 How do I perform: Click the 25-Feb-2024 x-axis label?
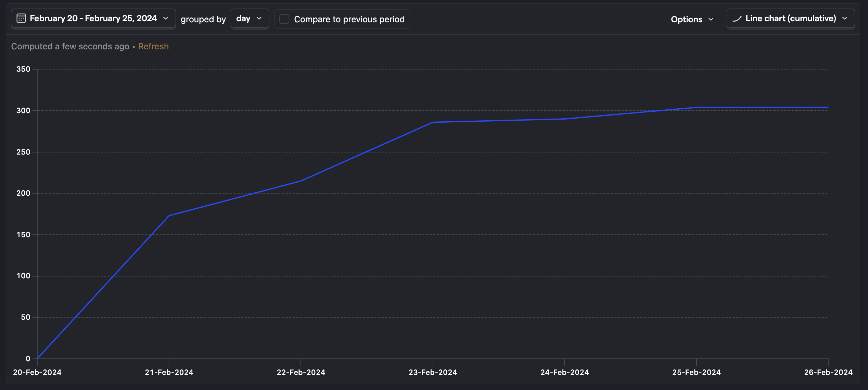tap(697, 373)
